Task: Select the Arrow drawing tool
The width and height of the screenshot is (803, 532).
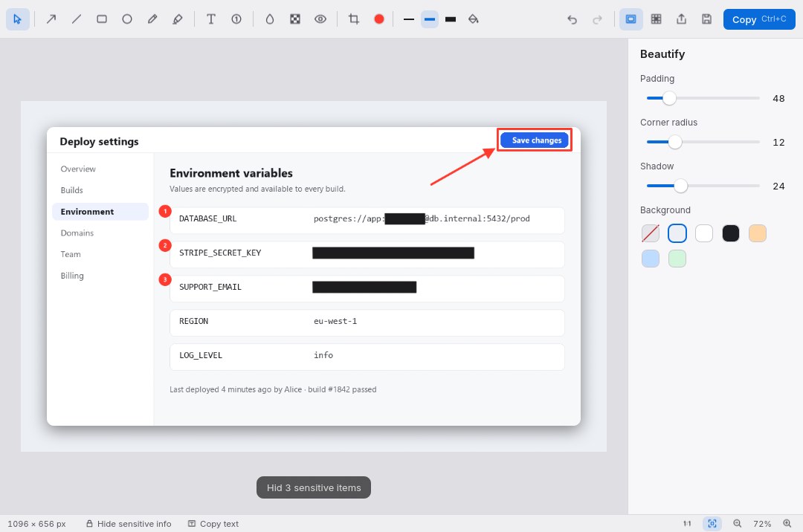Action: [x=51, y=19]
